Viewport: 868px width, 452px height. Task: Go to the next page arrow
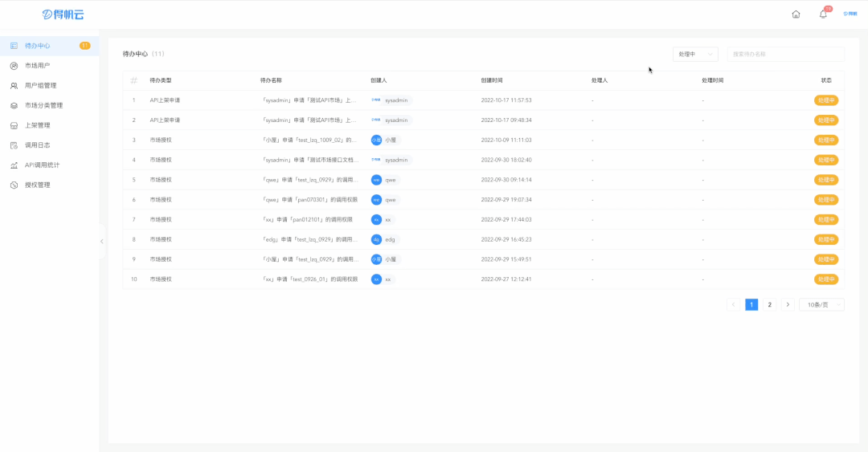tap(788, 305)
